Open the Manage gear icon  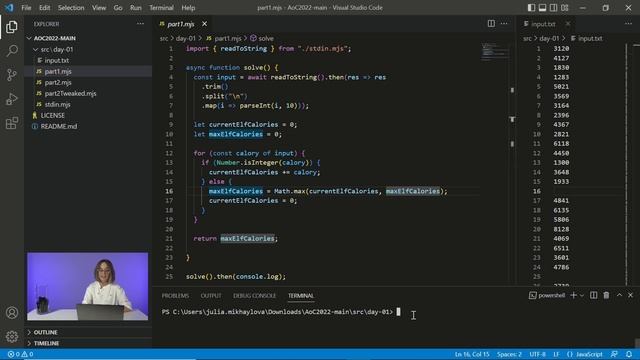click(12, 336)
